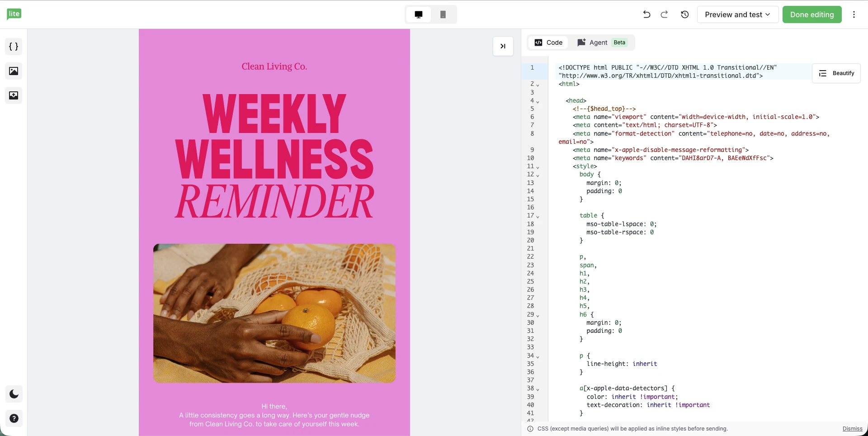Open the Preview and test dropdown
The width and height of the screenshot is (868, 436).
click(x=738, y=14)
